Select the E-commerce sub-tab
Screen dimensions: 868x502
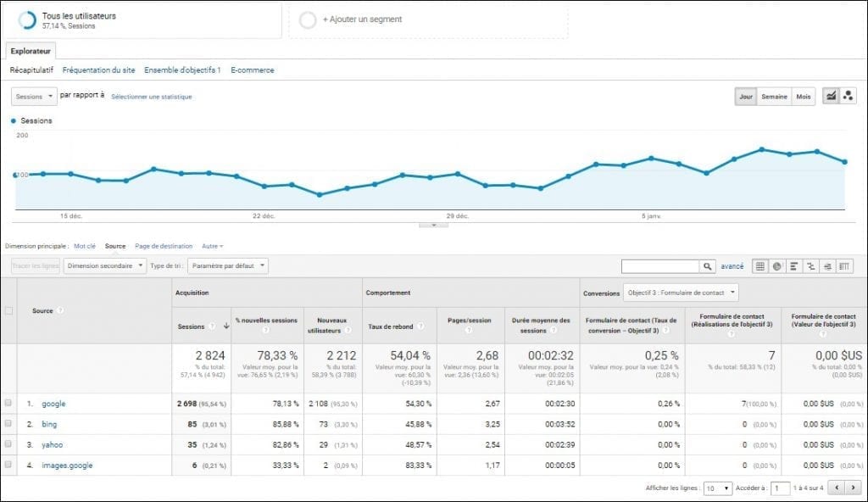253,70
